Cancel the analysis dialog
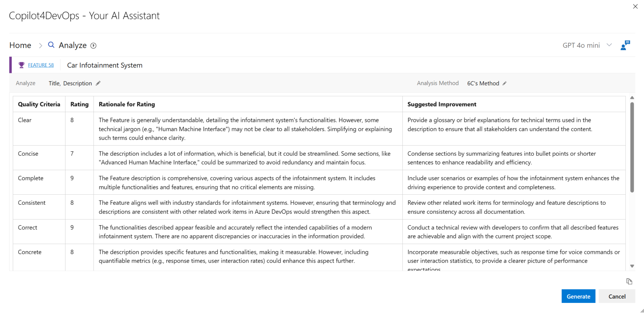The width and height of the screenshot is (644, 313). 617,296
